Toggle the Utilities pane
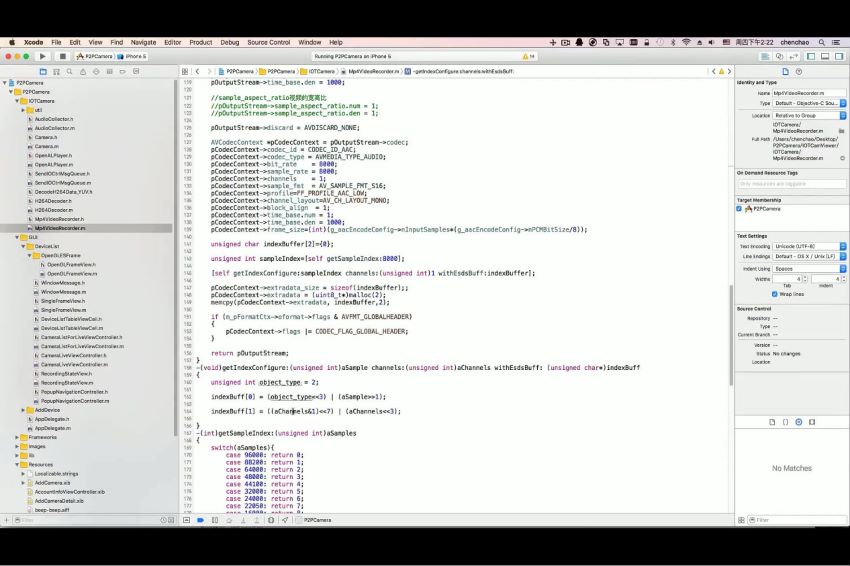Viewport: 850px width, 566px height. click(839, 56)
